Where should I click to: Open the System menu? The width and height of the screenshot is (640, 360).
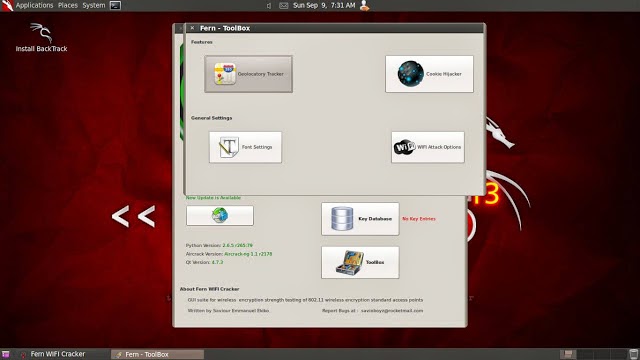pyautogui.click(x=93, y=5)
